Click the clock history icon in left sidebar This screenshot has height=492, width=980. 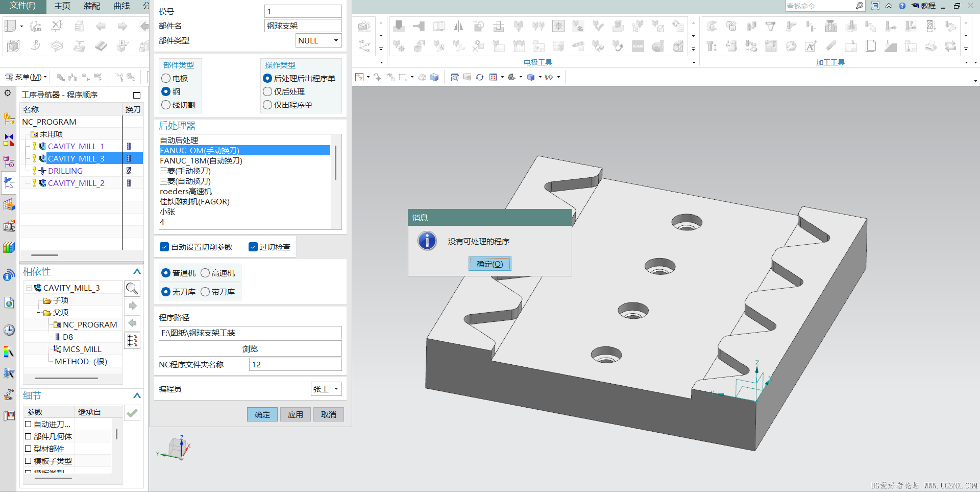click(x=9, y=330)
